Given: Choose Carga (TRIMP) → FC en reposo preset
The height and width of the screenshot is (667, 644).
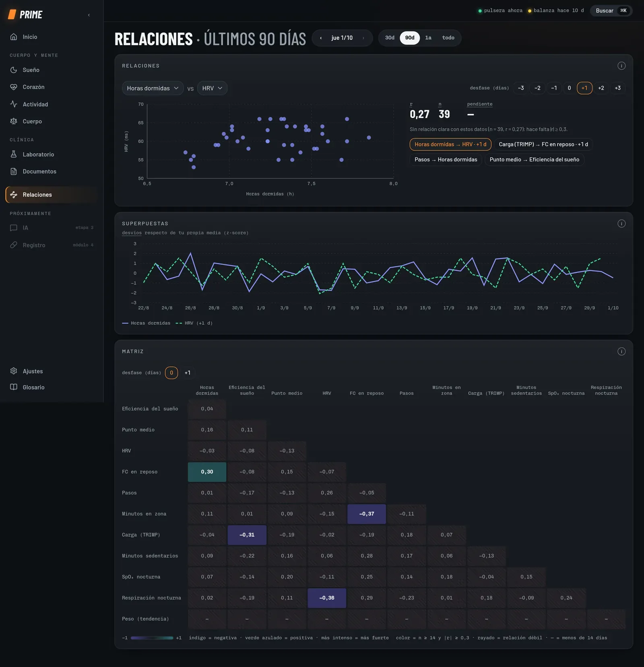Looking at the screenshot, I should (x=543, y=144).
